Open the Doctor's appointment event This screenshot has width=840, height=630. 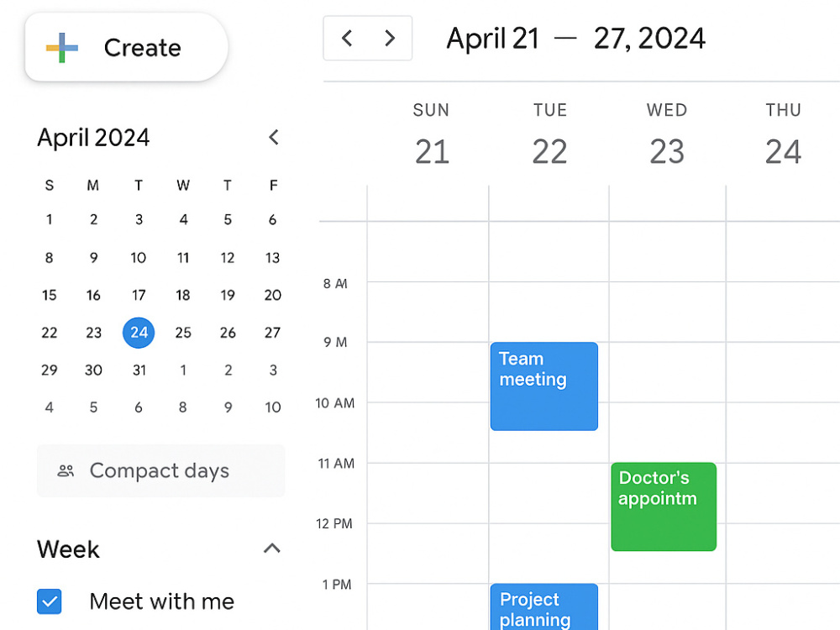pyautogui.click(x=664, y=507)
